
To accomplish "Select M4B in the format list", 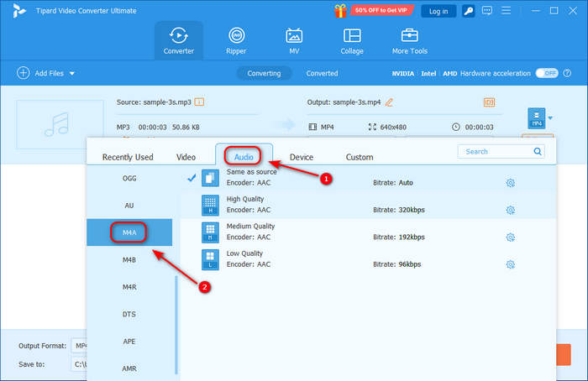I will click(129, 260).
